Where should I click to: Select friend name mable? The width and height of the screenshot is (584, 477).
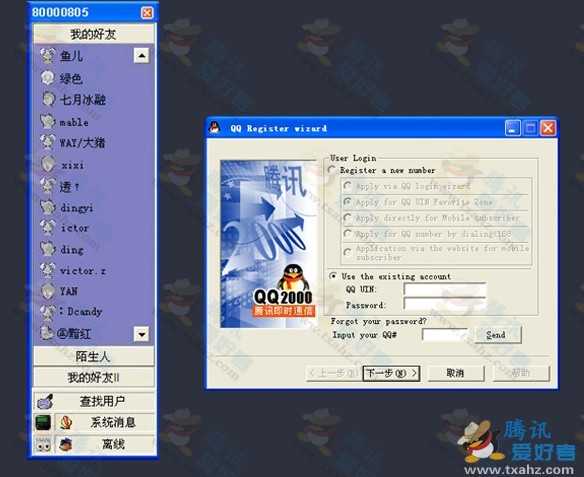pos(74,122)
